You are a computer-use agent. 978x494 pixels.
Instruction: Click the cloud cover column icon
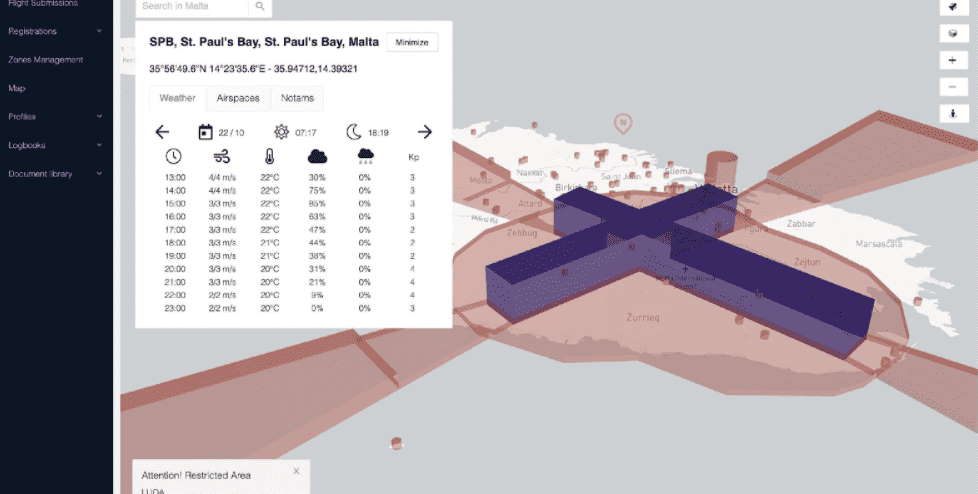(319, 157)
